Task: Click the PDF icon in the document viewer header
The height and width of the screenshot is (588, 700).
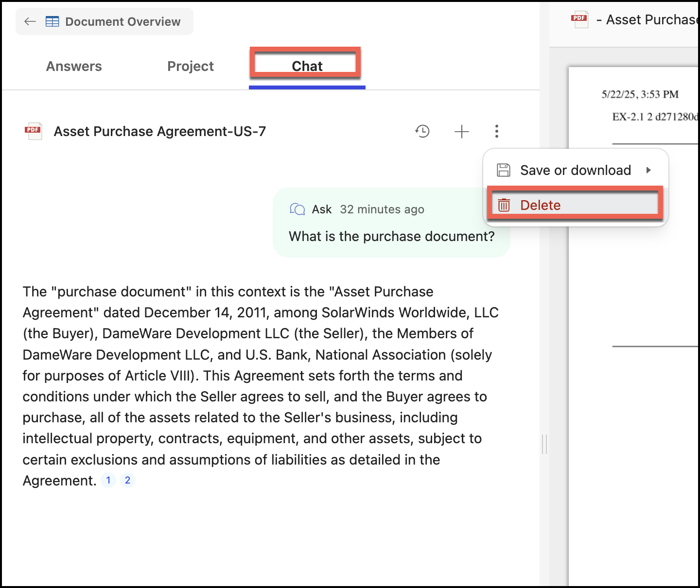Action: click(x=579, y=20)
